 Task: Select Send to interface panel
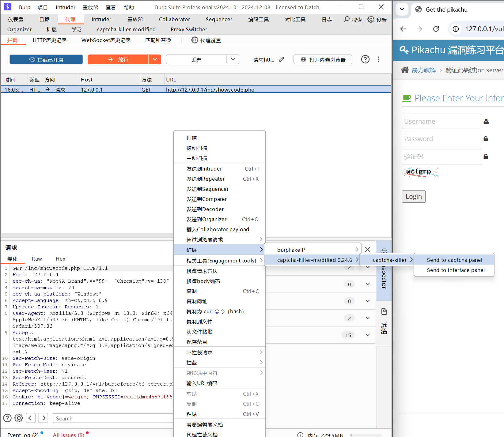point(454,270)
